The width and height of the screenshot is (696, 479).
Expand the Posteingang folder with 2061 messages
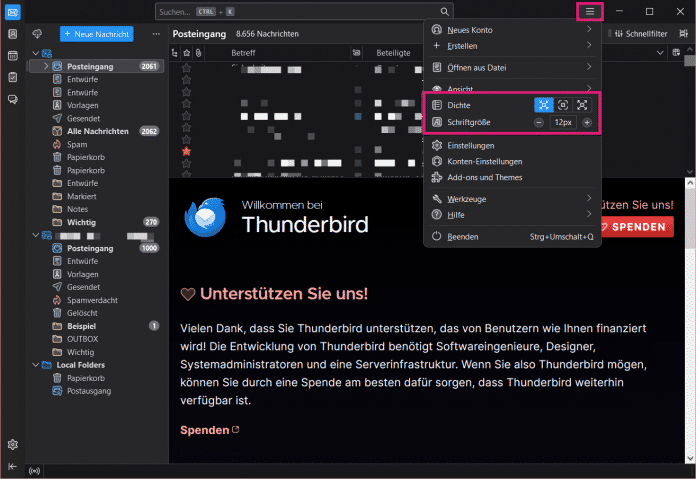46,66
